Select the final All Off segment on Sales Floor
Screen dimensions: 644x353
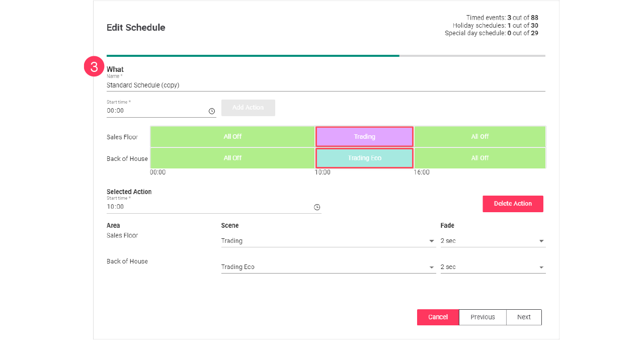[x=479, y=136]
